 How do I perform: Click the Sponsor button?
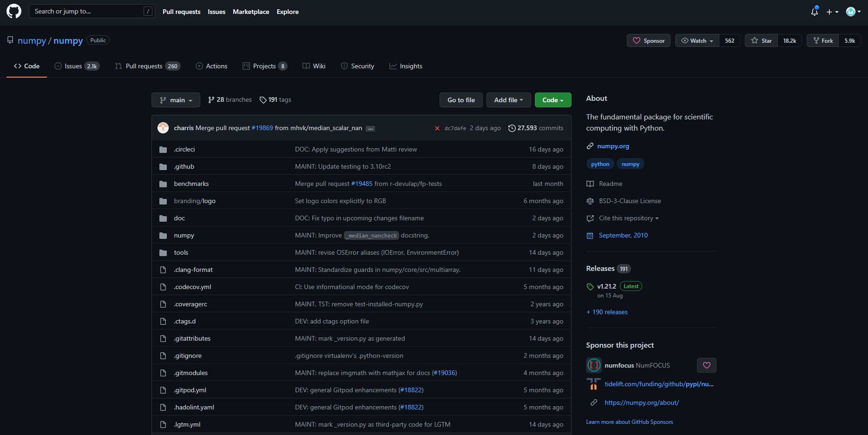pyautogui.click(x=649, y=41)
